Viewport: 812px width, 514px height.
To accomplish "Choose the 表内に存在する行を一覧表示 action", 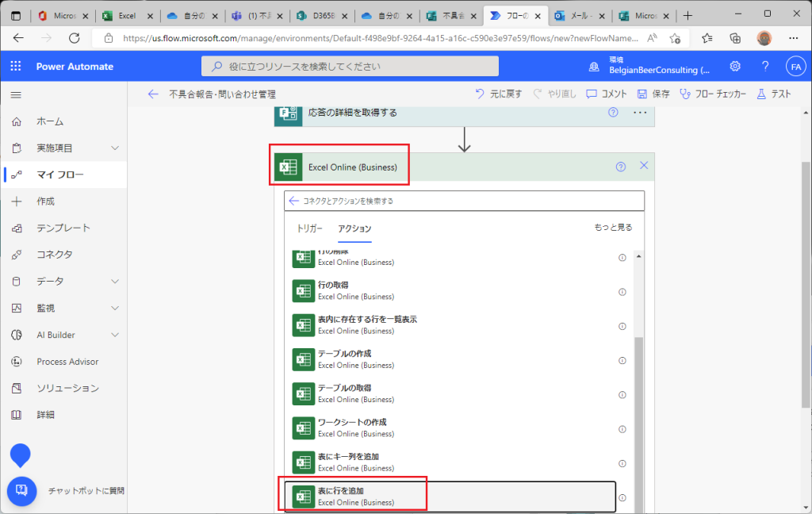I will [450, 325].
